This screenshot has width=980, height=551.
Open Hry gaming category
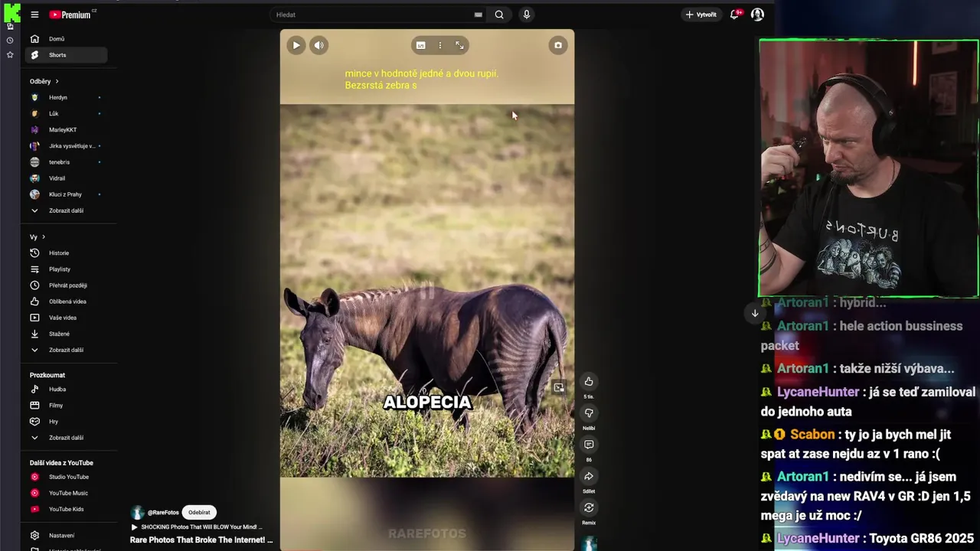tap(66, 421)
